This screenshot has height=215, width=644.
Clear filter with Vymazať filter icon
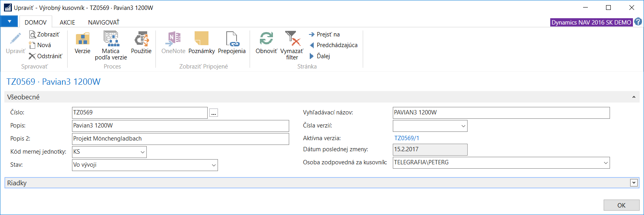[292, 39]
